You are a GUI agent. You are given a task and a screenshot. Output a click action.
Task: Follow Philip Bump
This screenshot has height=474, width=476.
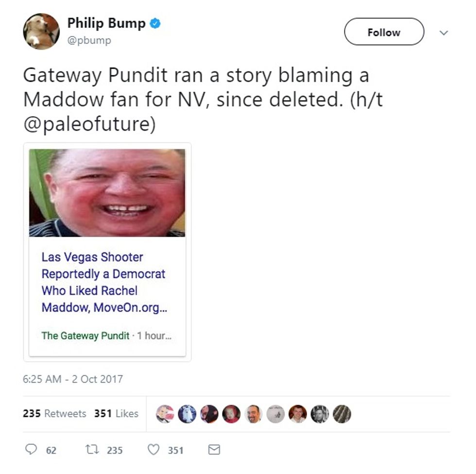tap(384, 32)
